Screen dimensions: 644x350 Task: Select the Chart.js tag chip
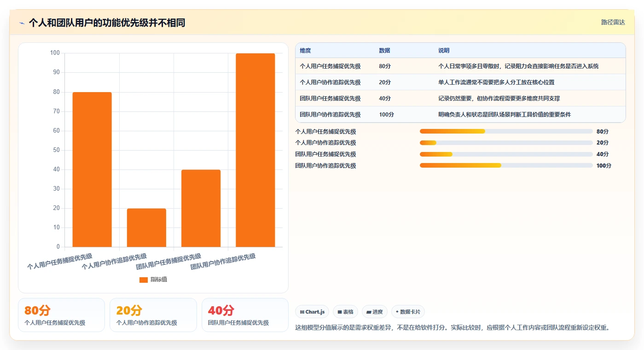(x=312, y=312)
